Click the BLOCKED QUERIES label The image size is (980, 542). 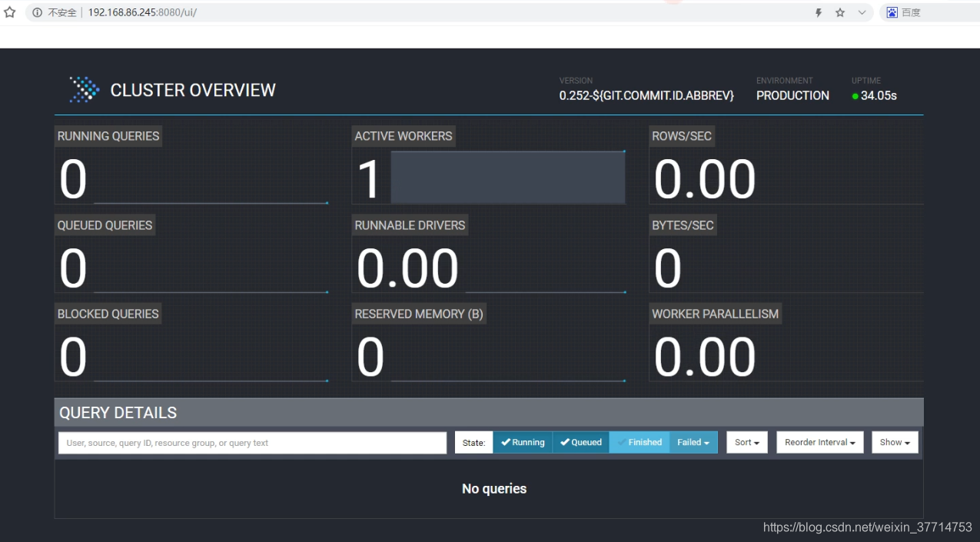click(x=108, y=314)
